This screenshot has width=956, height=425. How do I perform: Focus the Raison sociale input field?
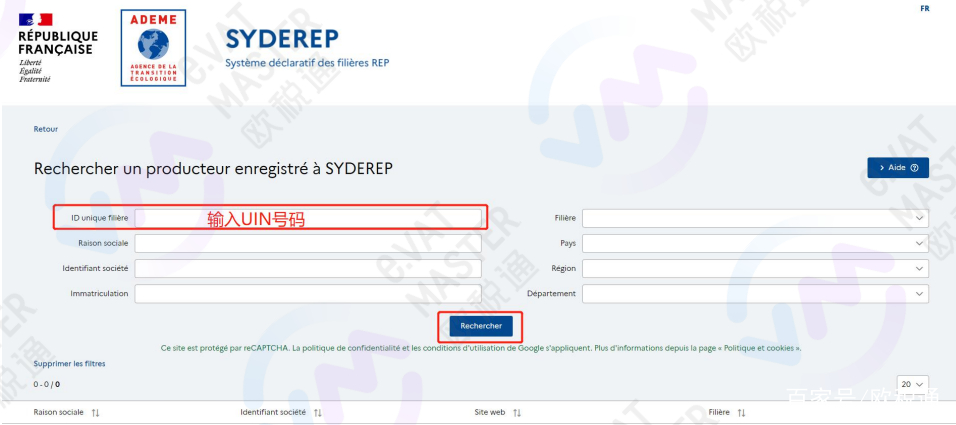[308, 243]
